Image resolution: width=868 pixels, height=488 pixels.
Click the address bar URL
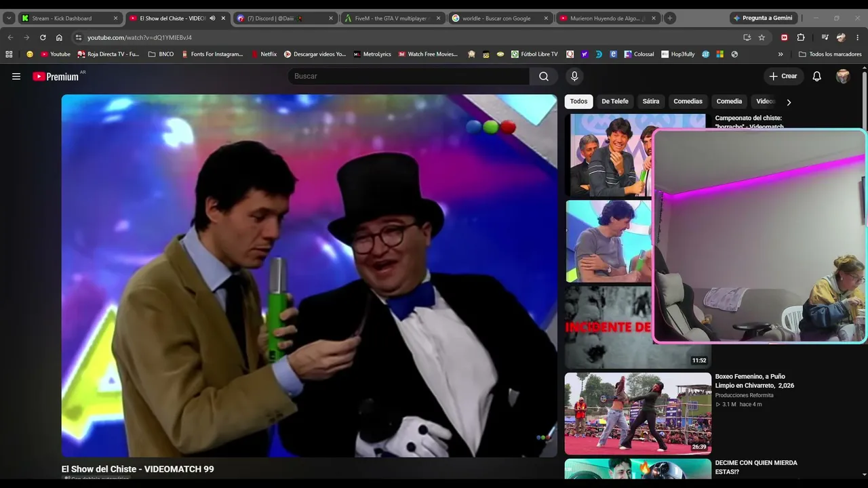click(x=140, y=37)
